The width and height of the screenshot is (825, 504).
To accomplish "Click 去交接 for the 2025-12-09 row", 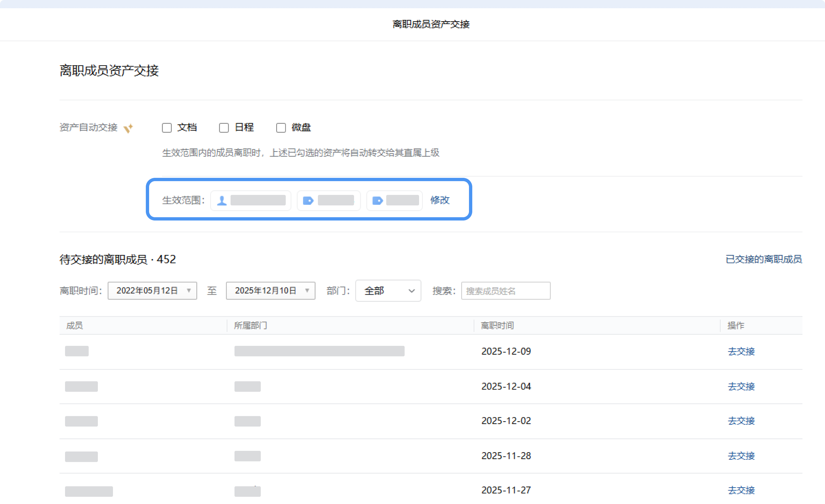I will click(741, 351).
